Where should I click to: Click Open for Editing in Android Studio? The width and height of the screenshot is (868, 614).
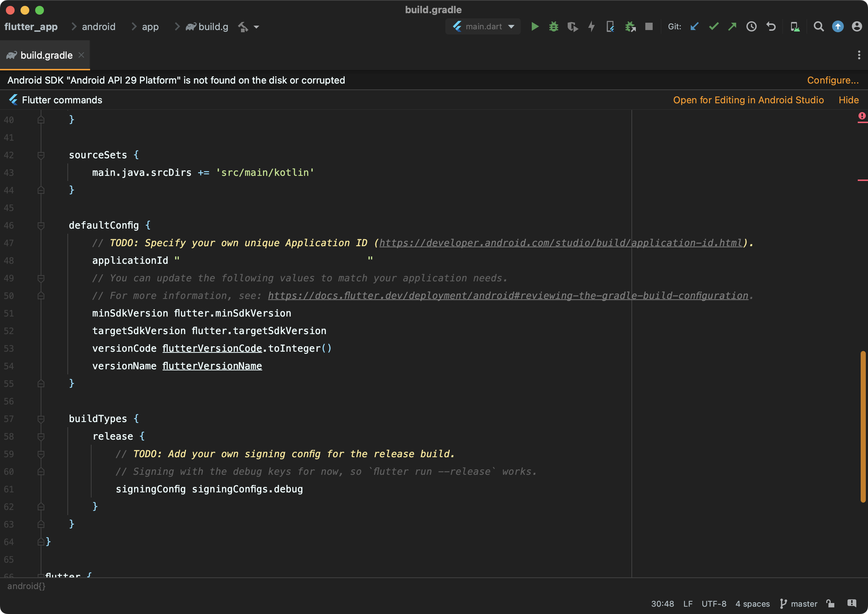[x=748, y=100]
